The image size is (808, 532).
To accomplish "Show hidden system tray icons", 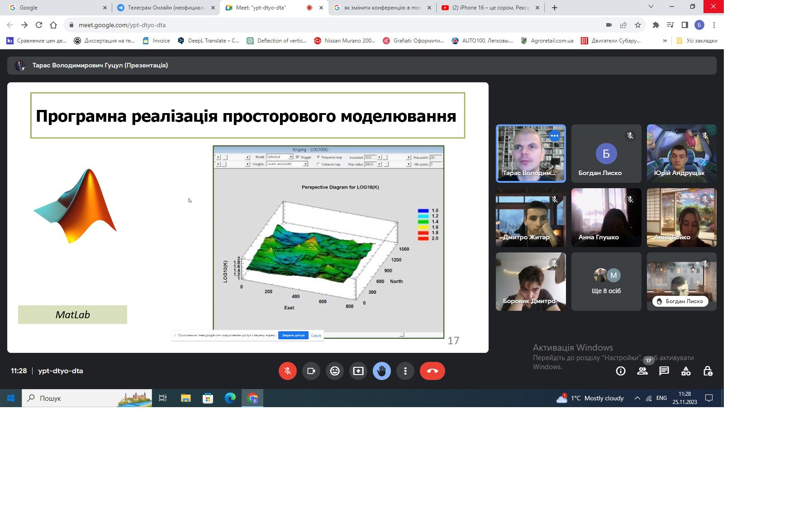I will 637,398.
